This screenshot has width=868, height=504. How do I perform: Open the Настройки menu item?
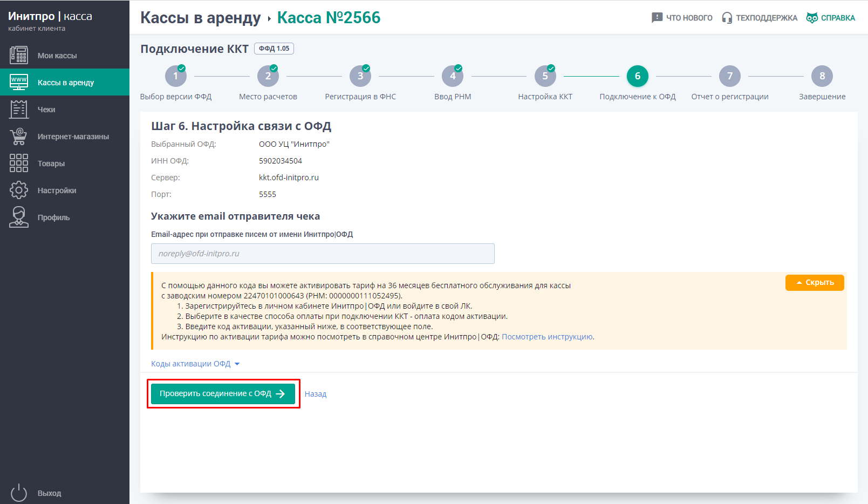click(65, 190)
